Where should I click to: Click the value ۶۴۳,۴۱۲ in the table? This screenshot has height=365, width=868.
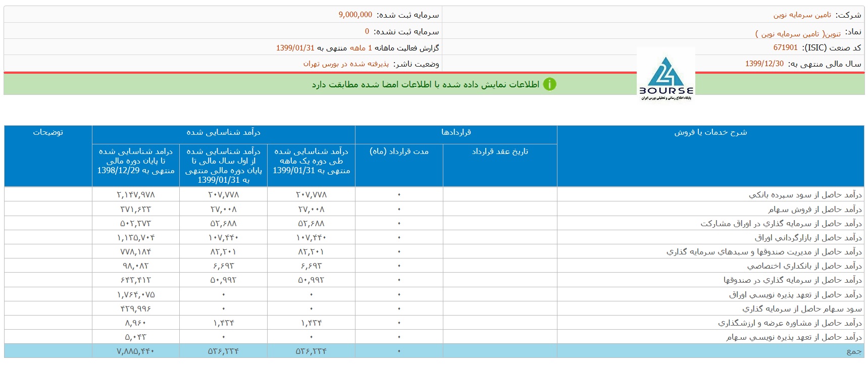[136, 280]
